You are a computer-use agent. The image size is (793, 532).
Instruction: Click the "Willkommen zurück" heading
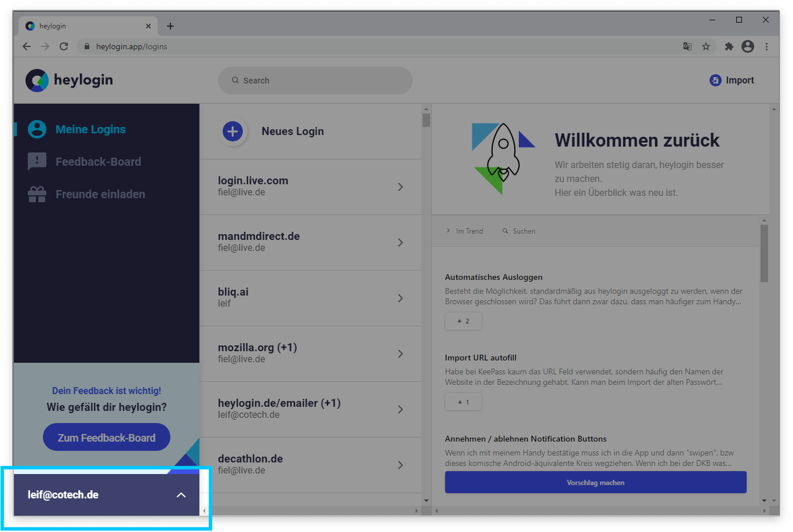tap(637, 140)
